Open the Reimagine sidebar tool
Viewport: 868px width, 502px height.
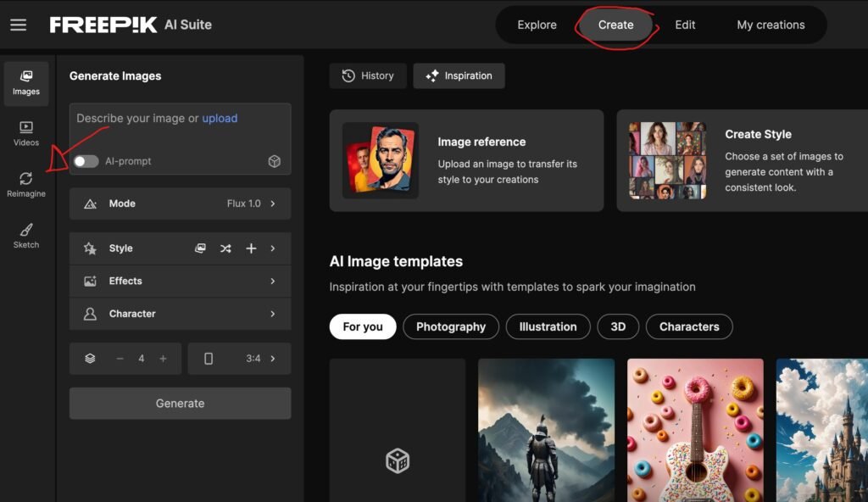[26, 185]
